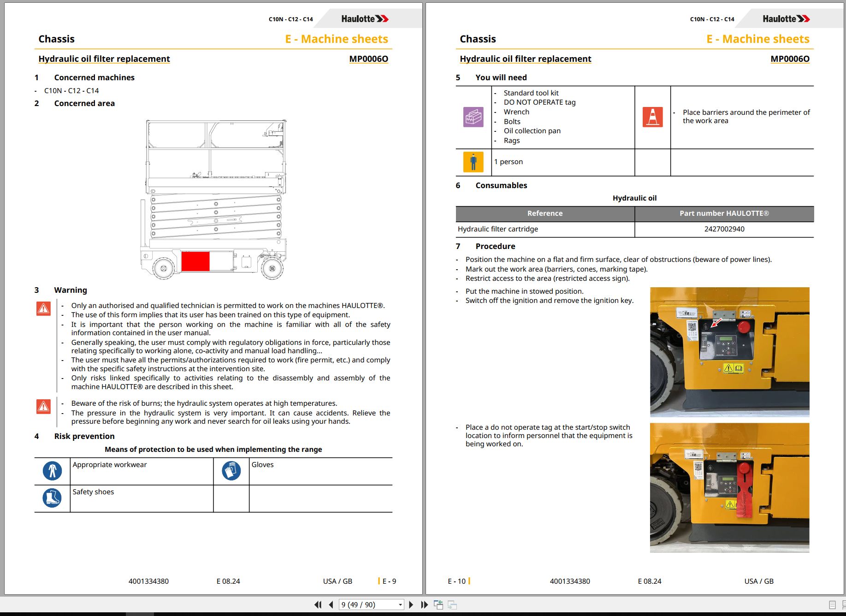This screenshot has height=616, width=846.
Task: Click the right page 'Hydraulic oil filter replacement' heading
Action: click(526, 59)
